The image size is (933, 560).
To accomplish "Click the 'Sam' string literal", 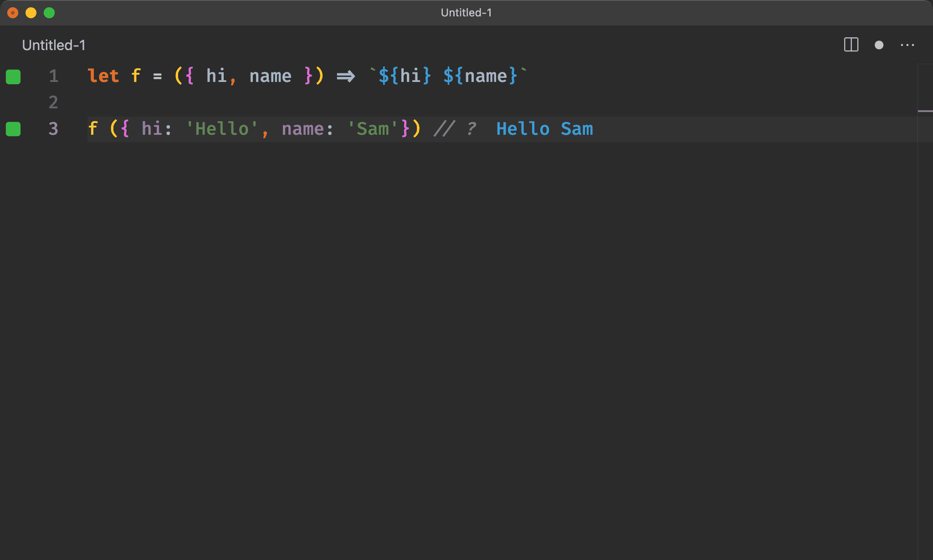I will click(373, 129).
